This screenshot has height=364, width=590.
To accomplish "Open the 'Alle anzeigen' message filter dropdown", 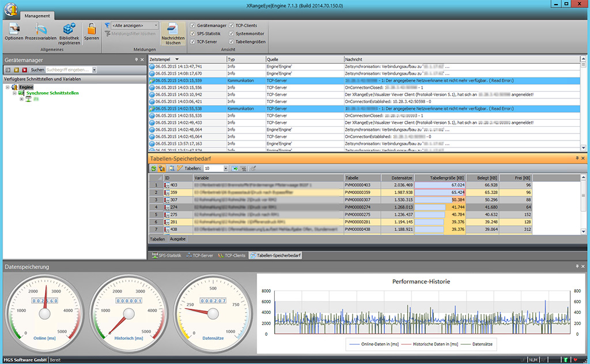I will point(156,25).
